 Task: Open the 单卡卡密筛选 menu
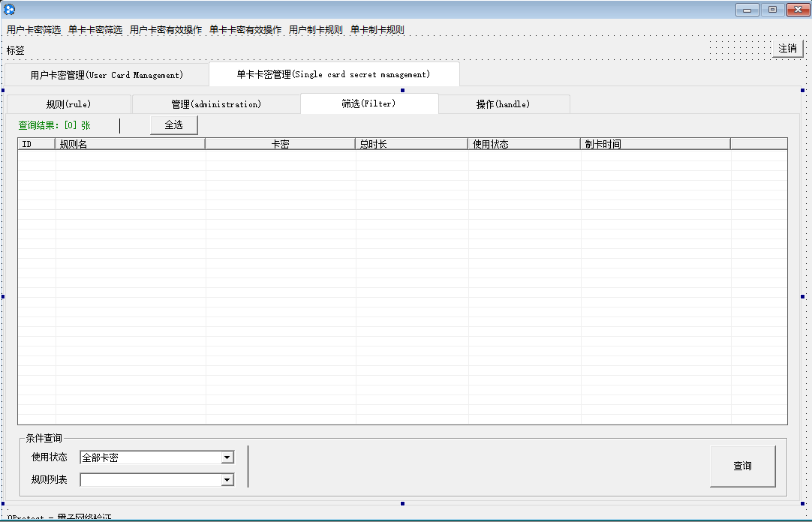pos(95,30)
